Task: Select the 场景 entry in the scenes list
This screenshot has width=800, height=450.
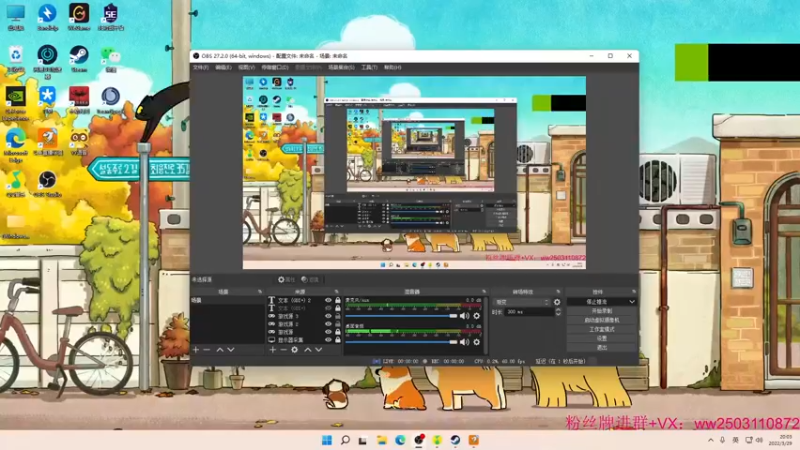Action: pyautogui.click(x=228, y=301)
